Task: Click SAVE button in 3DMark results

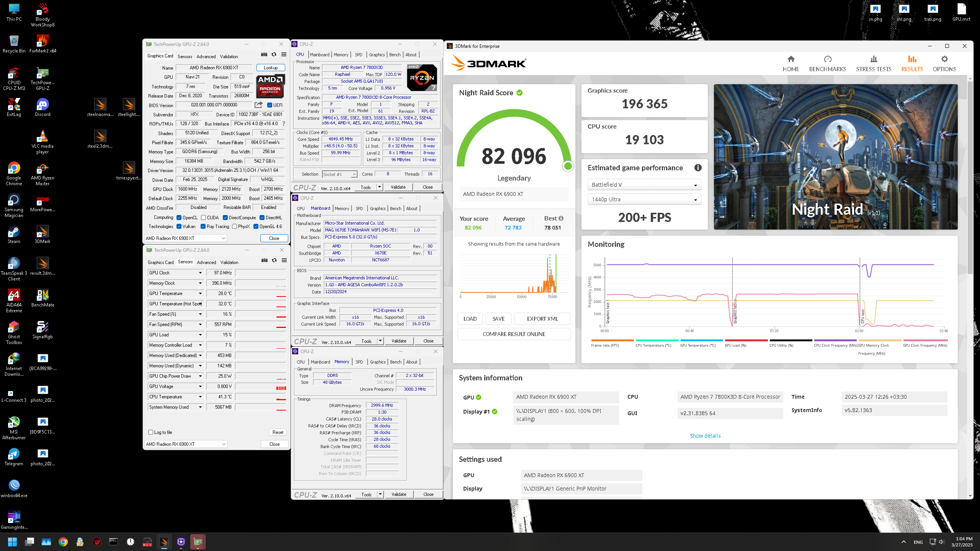Action: tap(498, 319)
